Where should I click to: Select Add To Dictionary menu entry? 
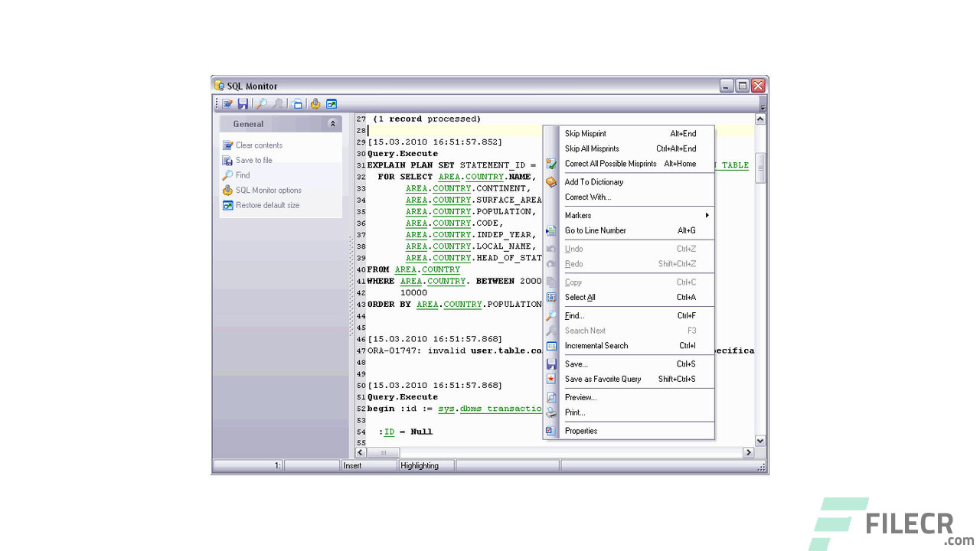click(629, 182)
